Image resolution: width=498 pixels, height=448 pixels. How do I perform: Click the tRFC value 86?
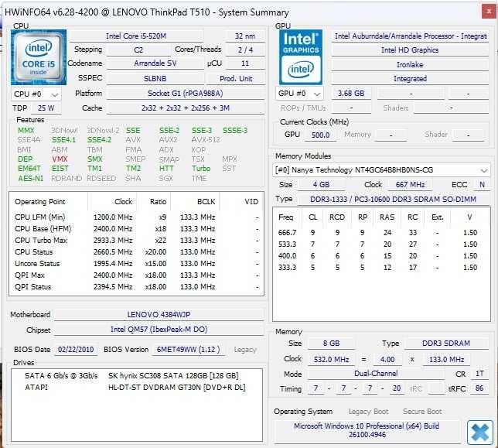pyautogui.click(x=479, y=388)
